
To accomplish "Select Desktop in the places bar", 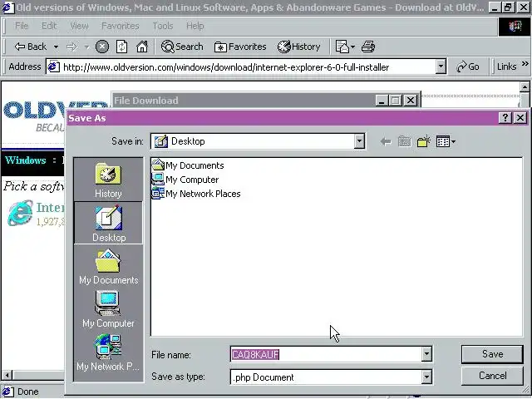I will [108, 223].
